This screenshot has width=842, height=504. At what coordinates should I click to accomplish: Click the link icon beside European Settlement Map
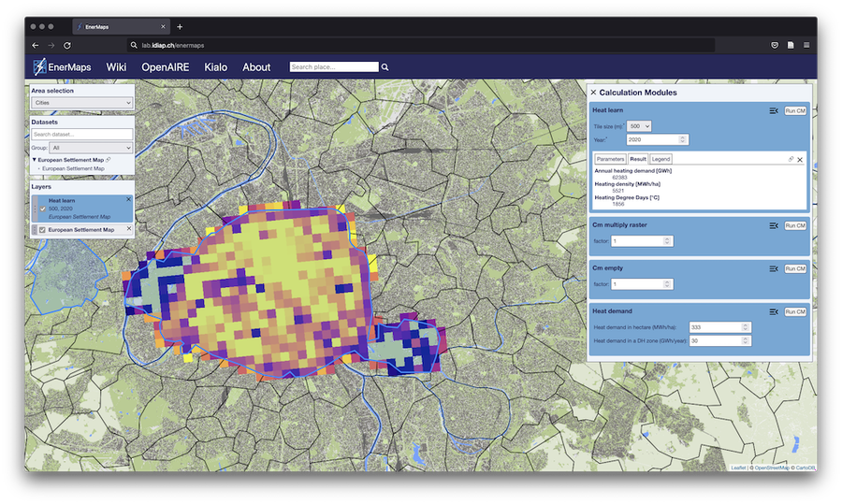tap(109, 160)
